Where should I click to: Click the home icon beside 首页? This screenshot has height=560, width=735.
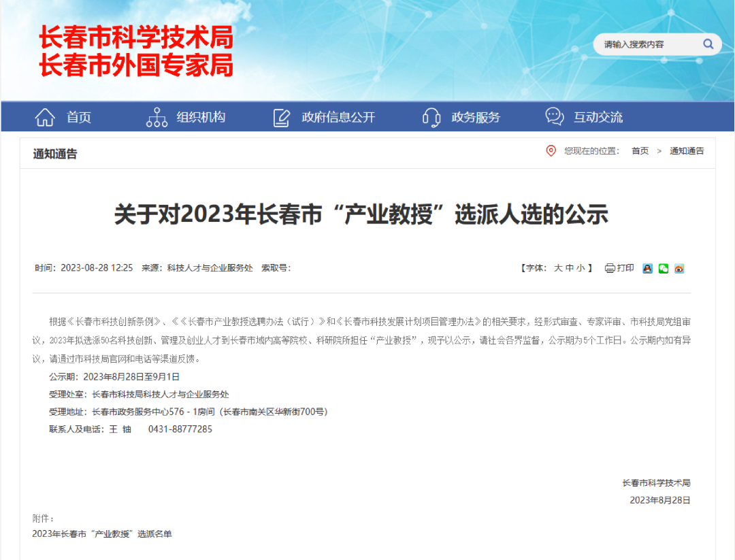45,117
